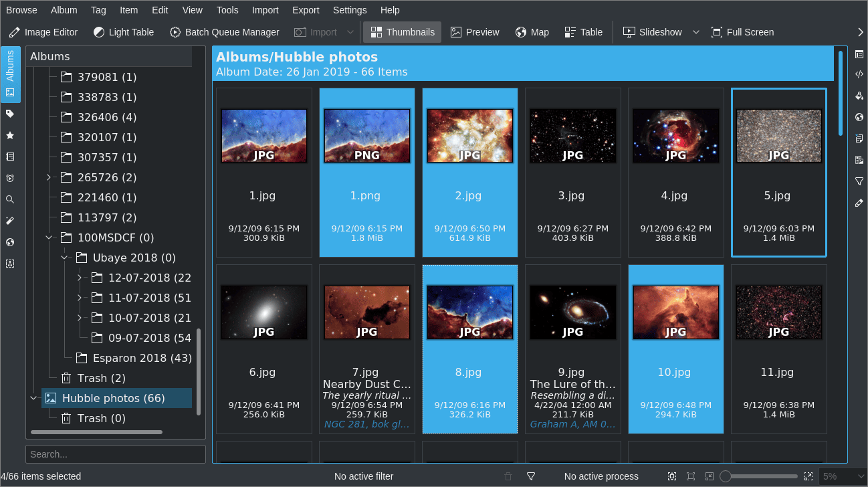Screen dimensions: 868x487
Task: Open the Search panel with magnifier icon
Action: click(x=9, y=199)
